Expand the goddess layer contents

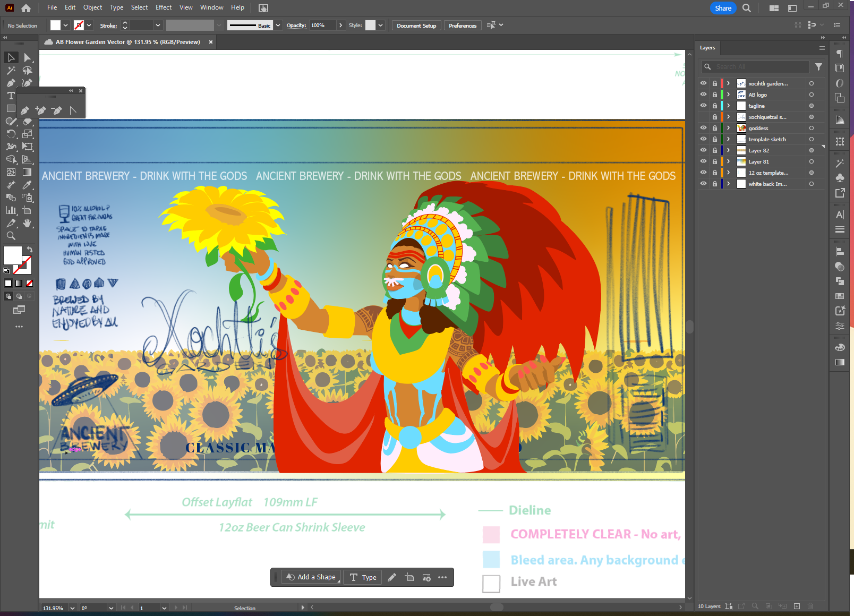click(x=729, y=128)
